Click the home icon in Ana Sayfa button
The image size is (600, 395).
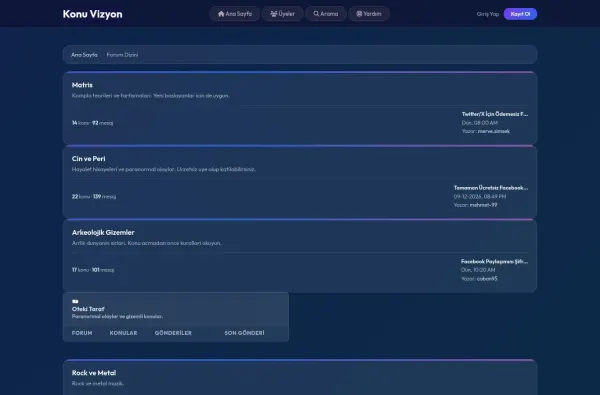click(221, 14)
